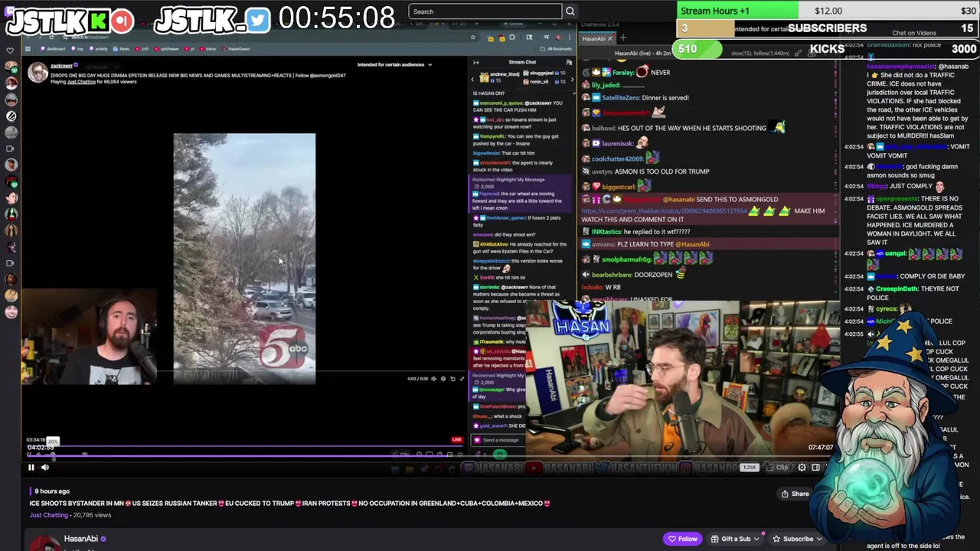Open the 1.25X playback speed control
Viewport: 980px width, 551px height.
[x=750, y=468]
